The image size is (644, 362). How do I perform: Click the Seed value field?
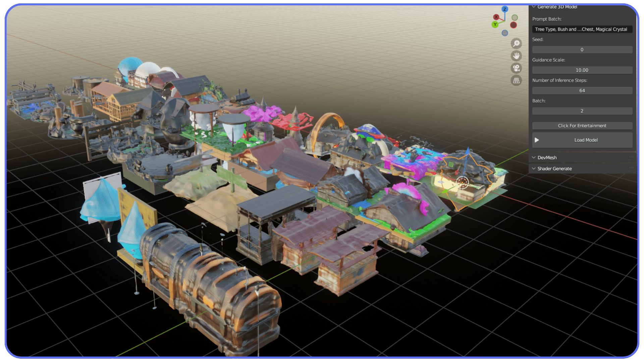pos(582,50)
